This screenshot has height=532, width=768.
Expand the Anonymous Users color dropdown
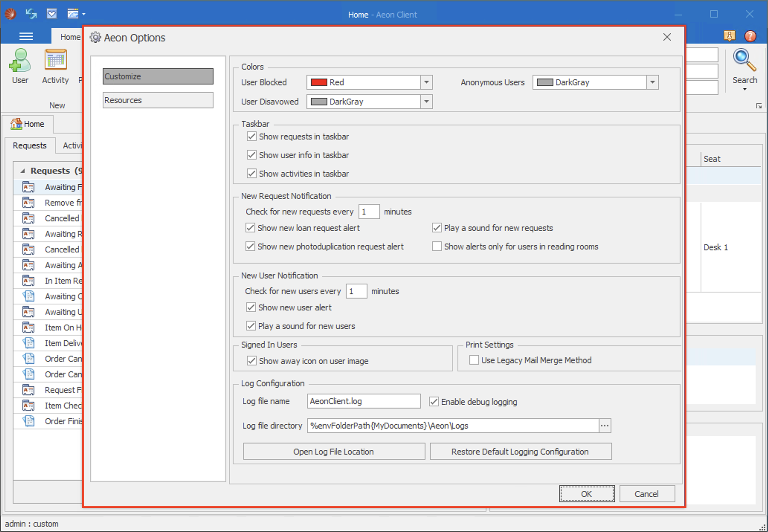click(652, 82)
